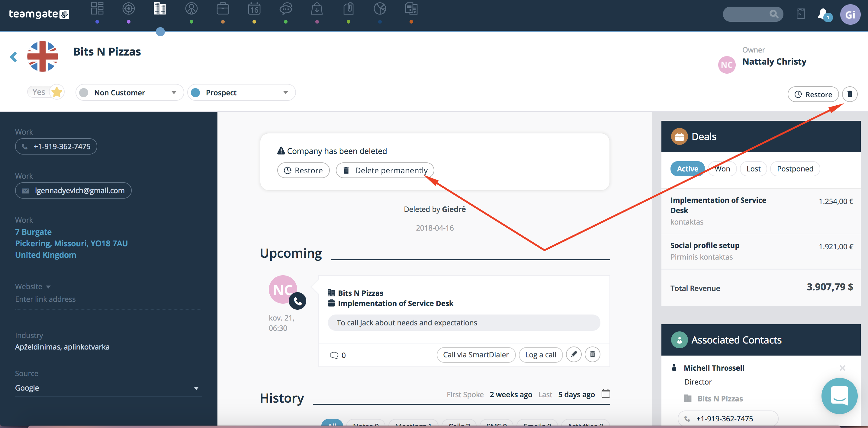Select the Active deals tab

pyautogui.click(x=687, y=169)
